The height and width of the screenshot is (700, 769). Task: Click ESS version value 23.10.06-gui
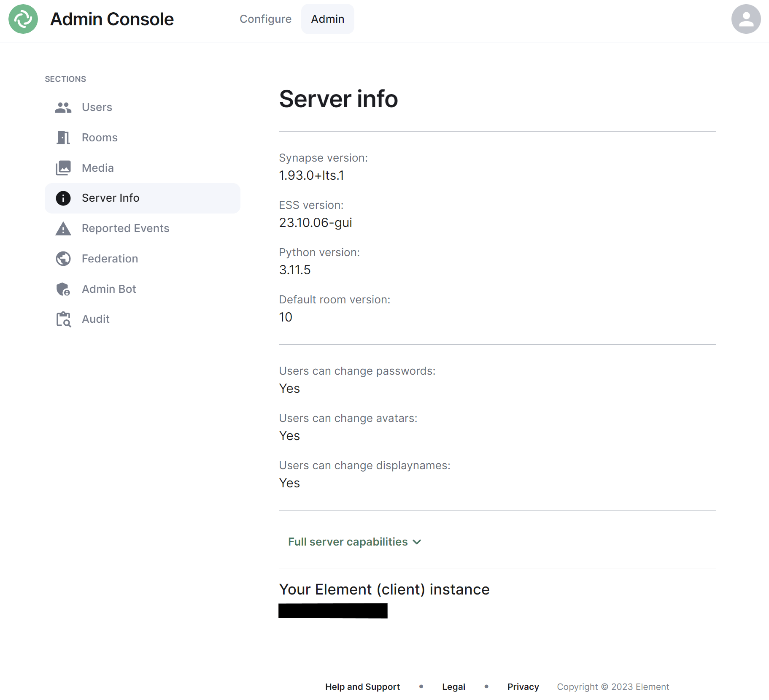(316, 223)
